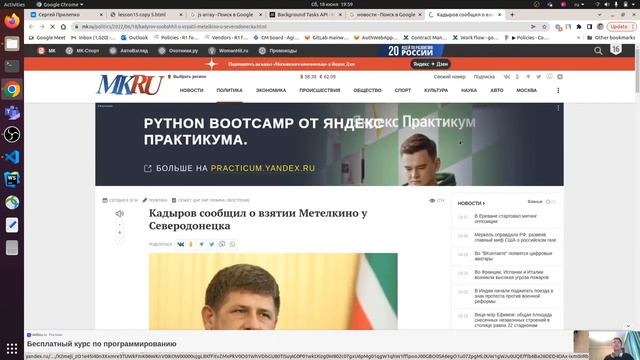This screenshot has width=640, height=360.
Task: Bookmark this page with the star icon
Action: pyautogui.click(x=544, y=27)
